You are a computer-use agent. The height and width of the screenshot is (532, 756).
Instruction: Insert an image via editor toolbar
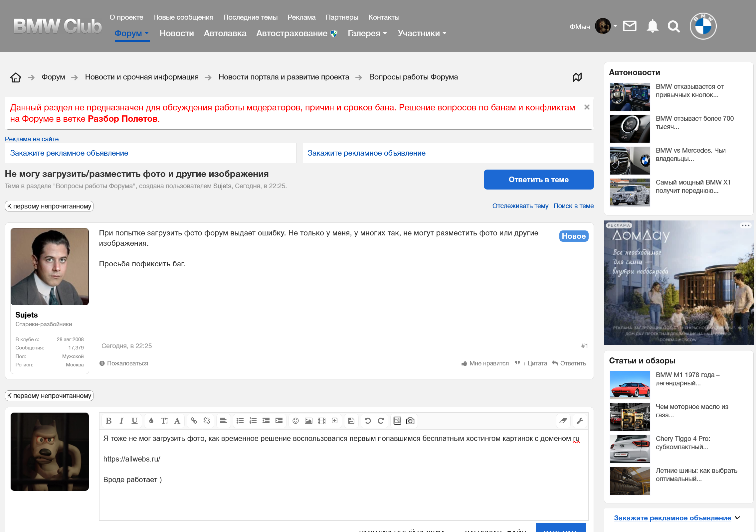click(x=308, y=421)
